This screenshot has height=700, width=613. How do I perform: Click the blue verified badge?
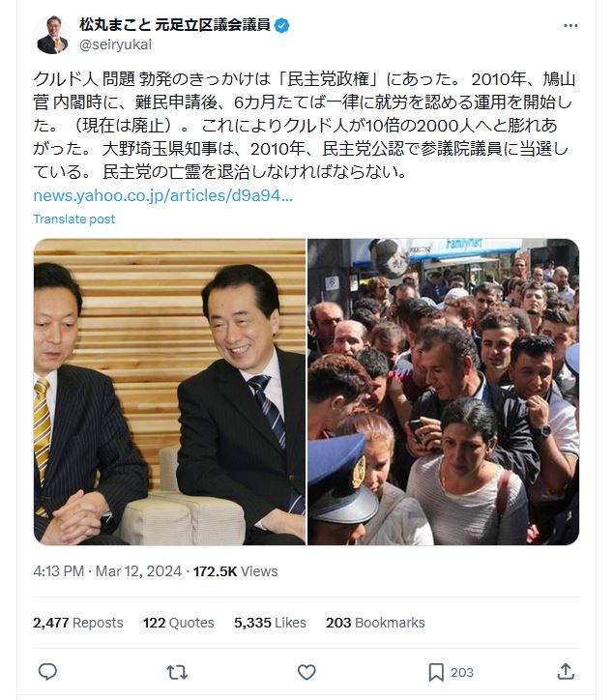pyautogui.click(x=281, y=25)
